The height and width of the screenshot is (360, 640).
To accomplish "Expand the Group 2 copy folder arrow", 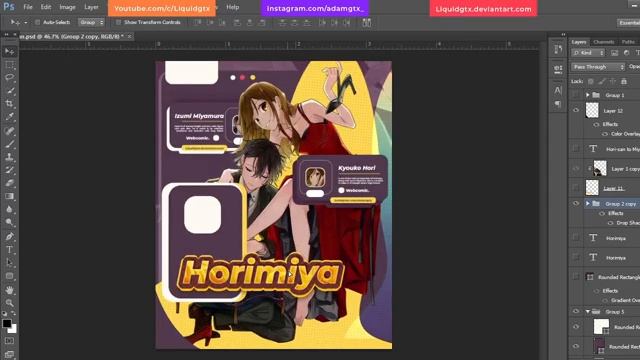I will (588, 203).
